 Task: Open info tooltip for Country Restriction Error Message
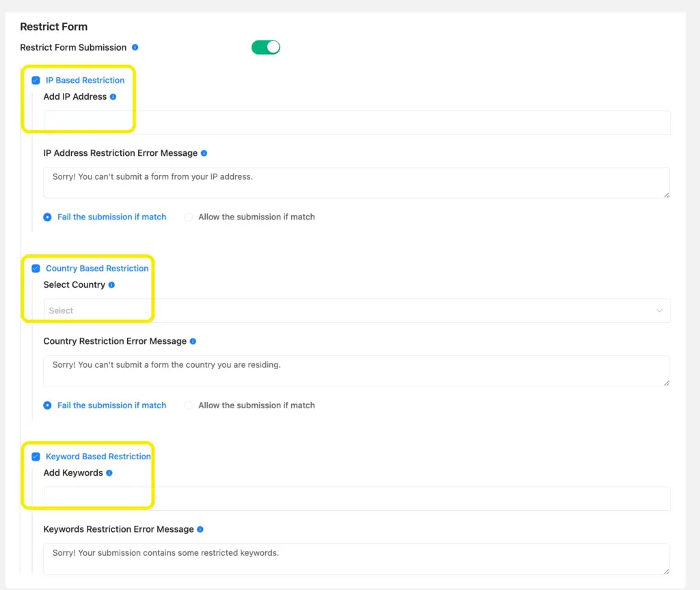click(192, 341)
